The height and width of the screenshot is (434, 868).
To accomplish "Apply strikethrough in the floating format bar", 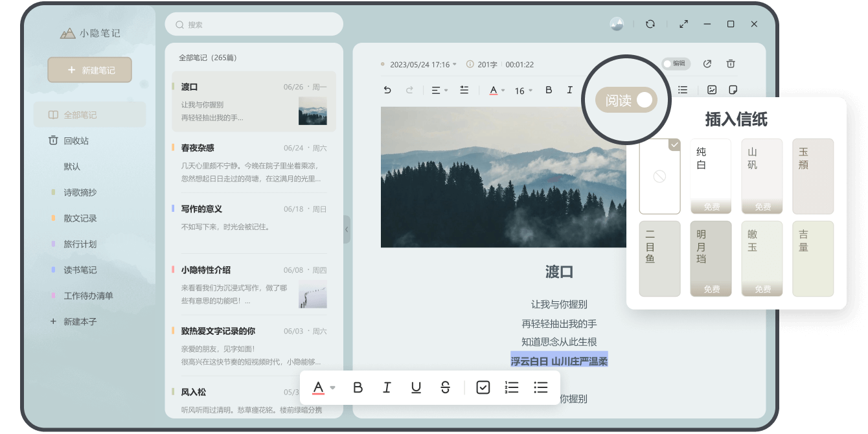I will 445,387.
